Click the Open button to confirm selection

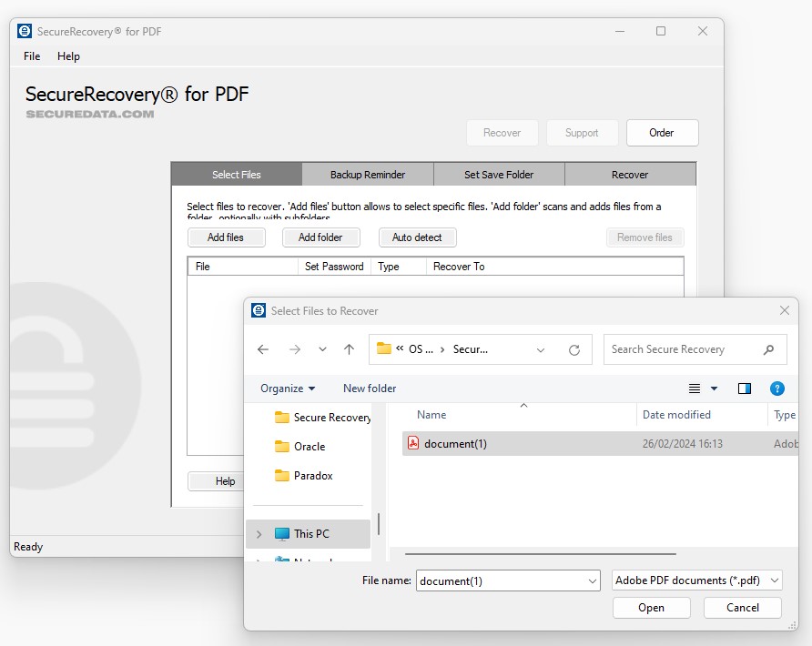[651, 607]
